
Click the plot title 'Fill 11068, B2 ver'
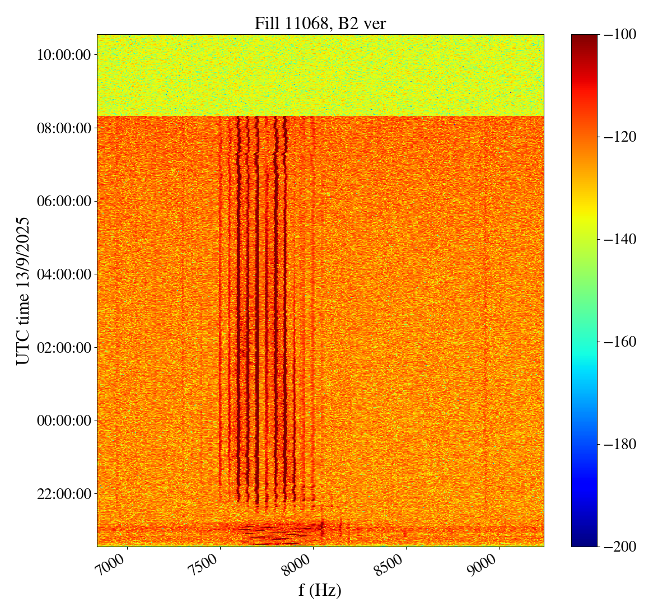[x=320, y=23]
